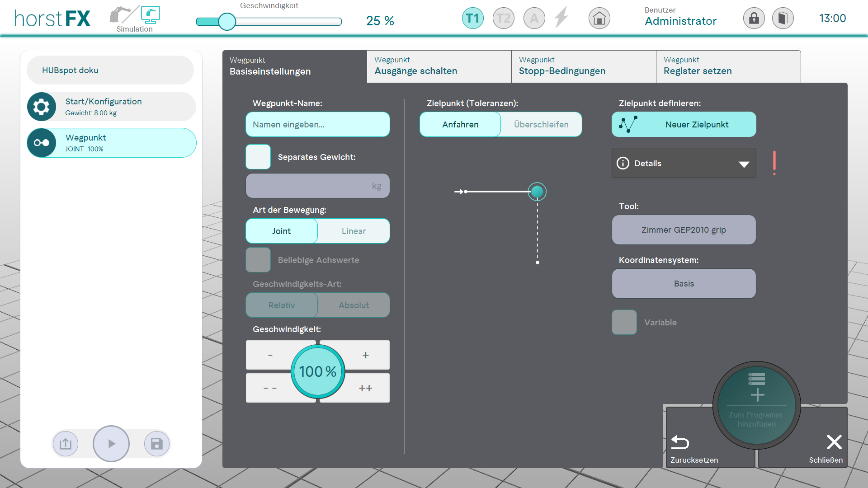868x488 pixels.
Task: Click the save program disk icon
Action: 156,444
